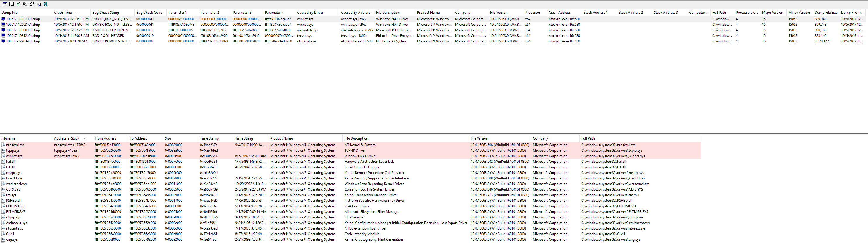This screenshot has width=868, height=243.
Task: Sort by the Bug Check Code column header
Action: [x=151, y=13]
